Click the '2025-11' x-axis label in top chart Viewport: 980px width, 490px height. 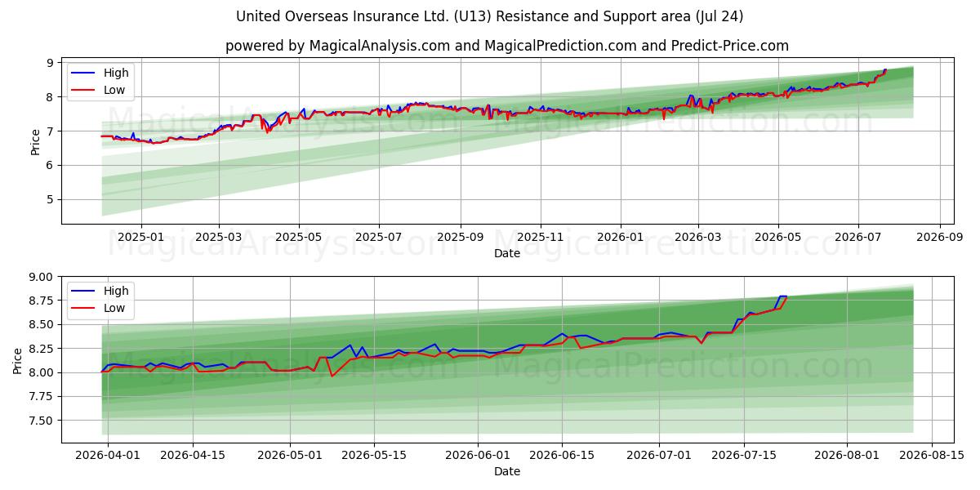pos(540,238)
